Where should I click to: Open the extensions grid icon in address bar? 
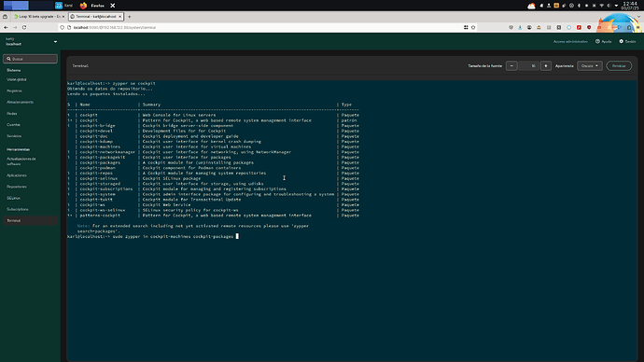tap(466, 27)
